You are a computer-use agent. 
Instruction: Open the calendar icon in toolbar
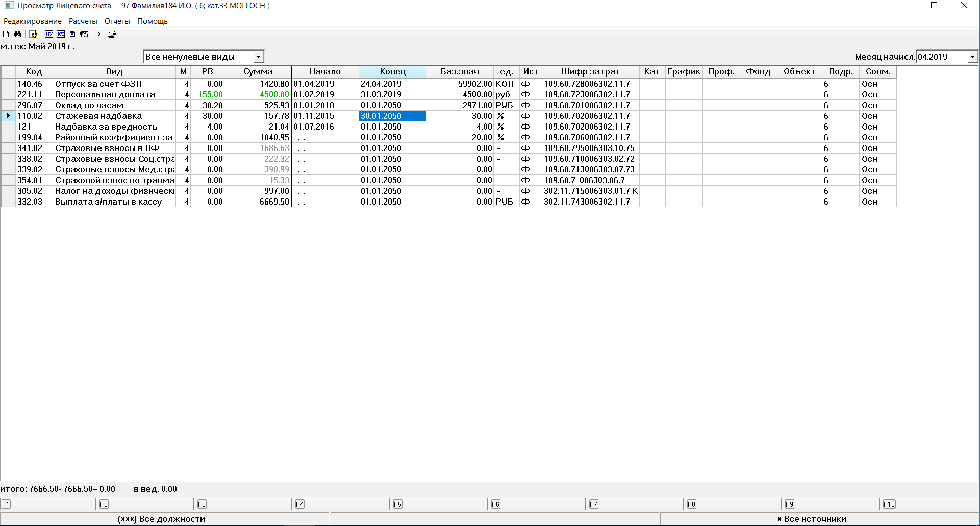pyautogui.click(x=72, y=34)
